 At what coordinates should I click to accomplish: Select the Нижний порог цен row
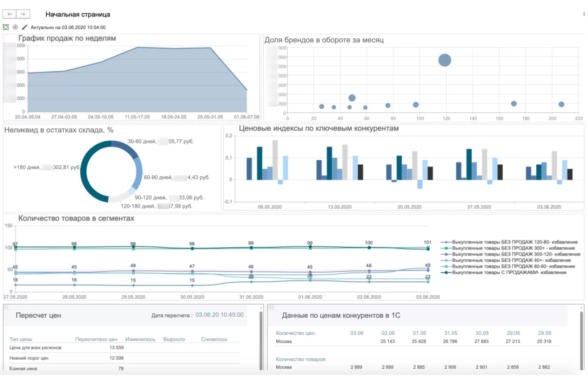(x=29, y=358)
